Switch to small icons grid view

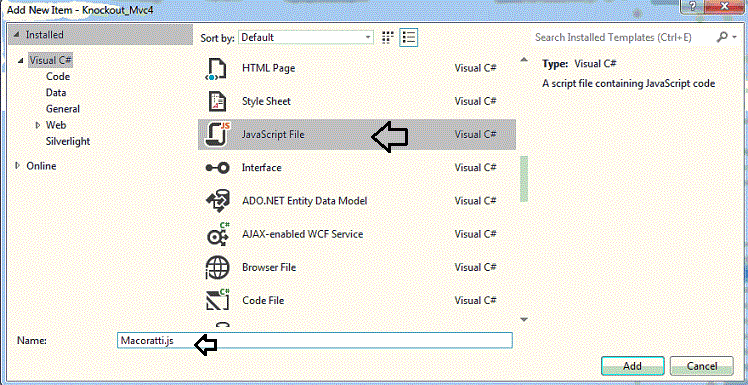point(388,37)
